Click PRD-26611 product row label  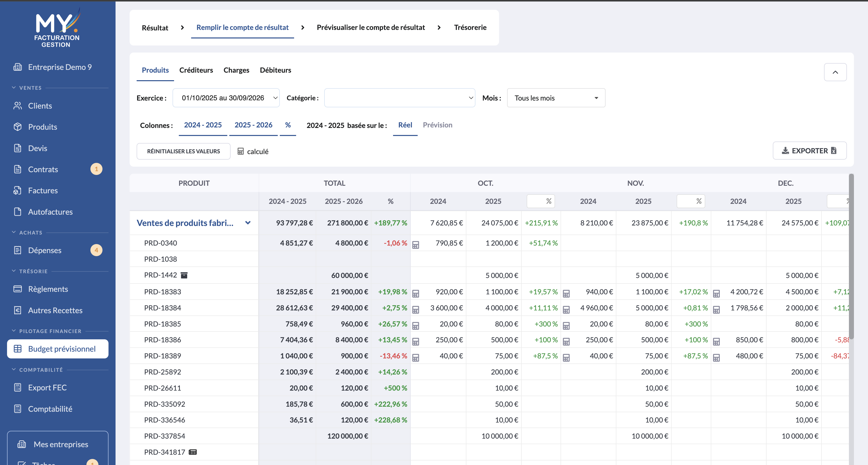click(x=162, y=388)
